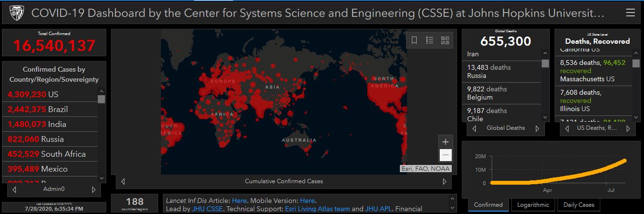Next arrow beside Global Deaths label
Viewport: 644px width, 214px height.
coord(537,128)
